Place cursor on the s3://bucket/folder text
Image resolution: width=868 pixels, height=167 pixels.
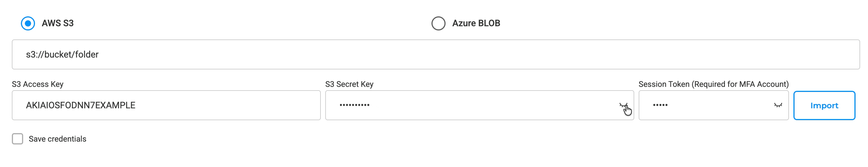coord(62,54)
